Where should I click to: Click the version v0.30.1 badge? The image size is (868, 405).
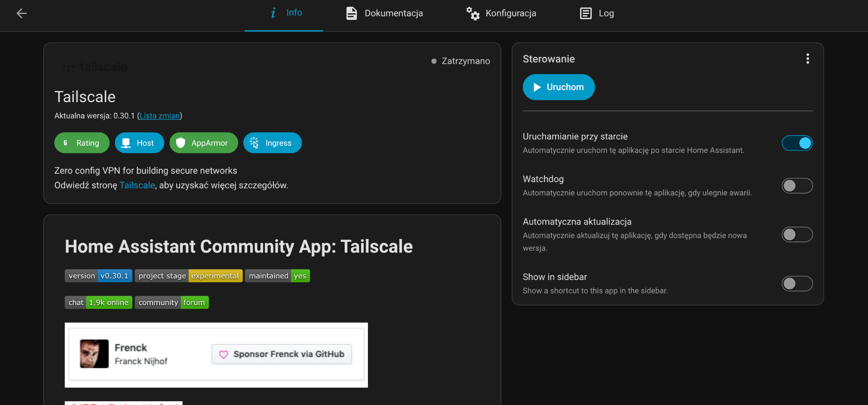tap(98, 276)
